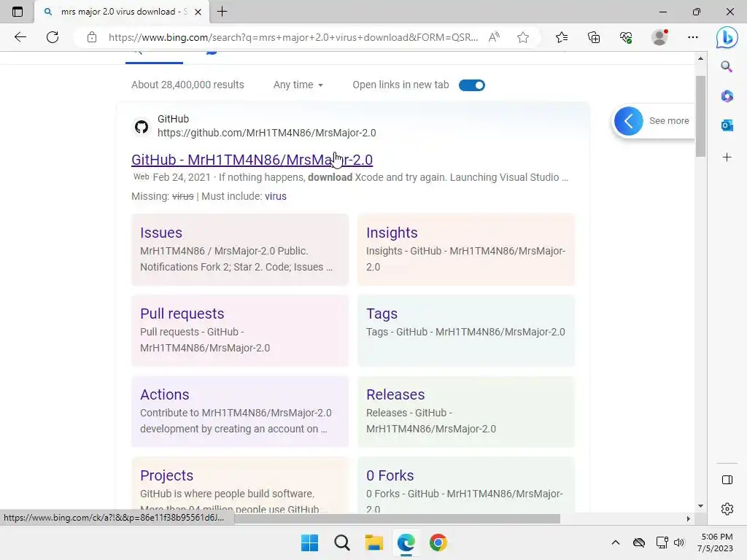
Task: Switch to Microsoft Edge in taskbar
Action: [406, 542]
